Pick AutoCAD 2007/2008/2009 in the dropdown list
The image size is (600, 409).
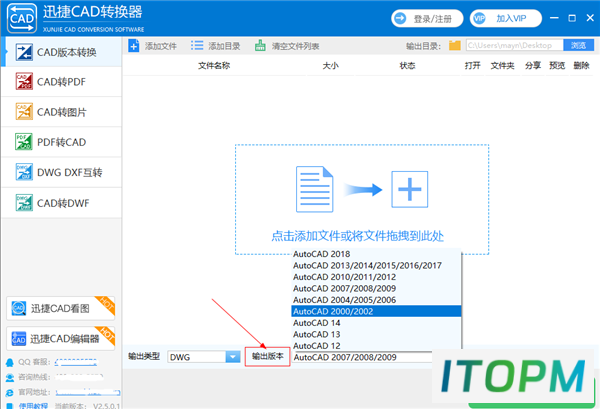(376, 288)
